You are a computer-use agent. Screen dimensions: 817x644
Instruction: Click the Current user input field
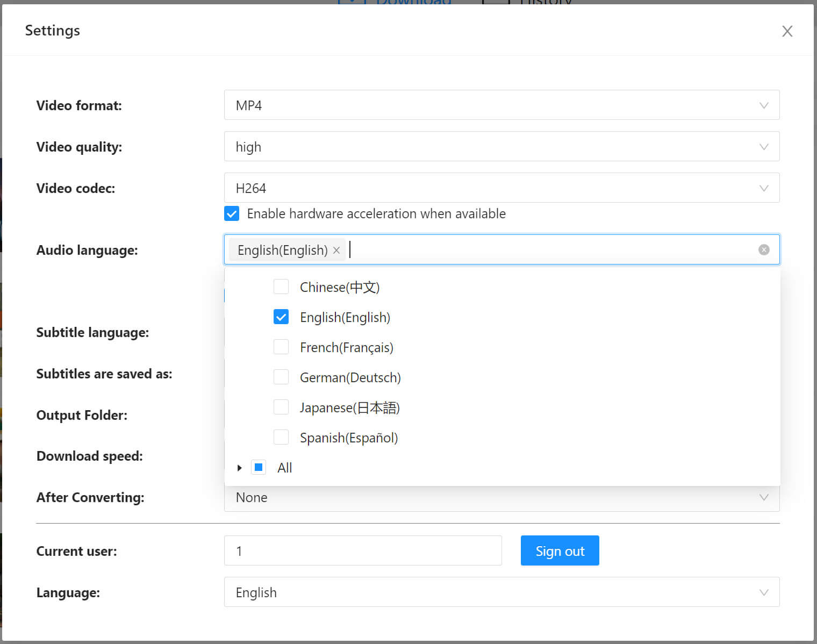tap(363, 550)
